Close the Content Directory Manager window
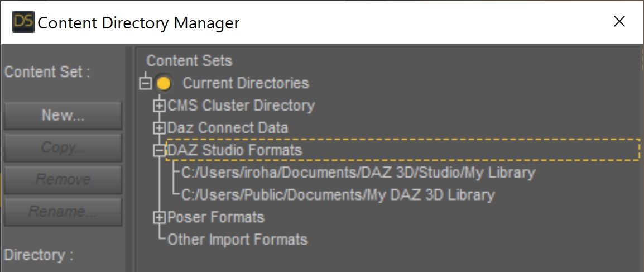 (619, 21)
